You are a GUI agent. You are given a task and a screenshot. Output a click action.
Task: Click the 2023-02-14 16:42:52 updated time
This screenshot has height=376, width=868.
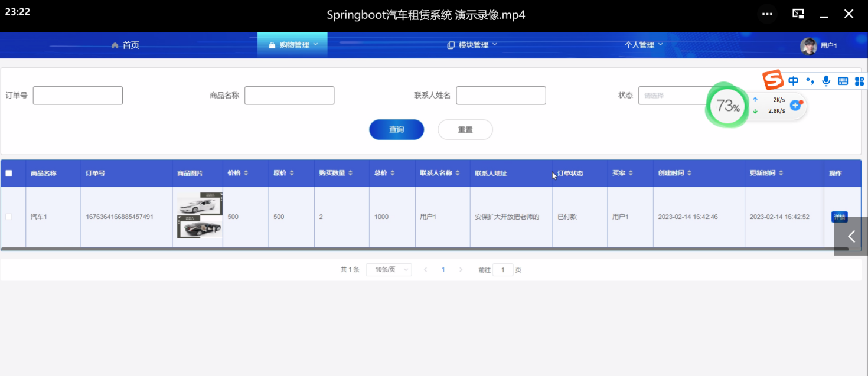point(779,217)
